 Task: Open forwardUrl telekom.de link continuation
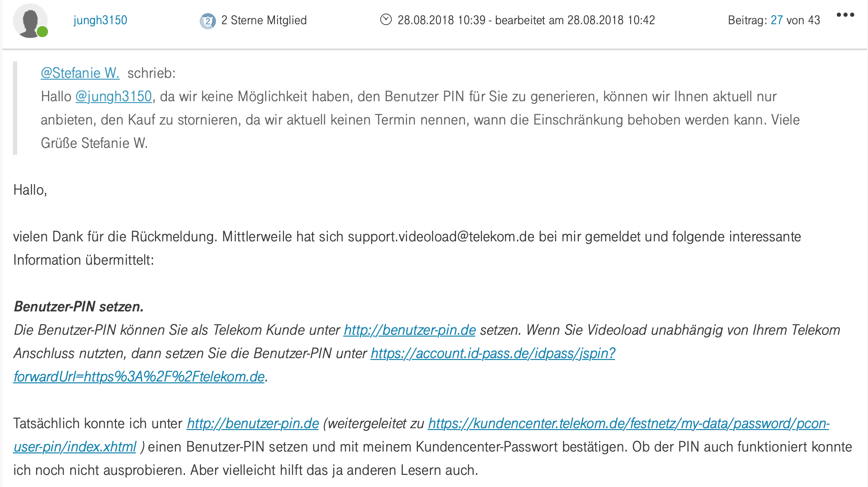tap(139, 377)
